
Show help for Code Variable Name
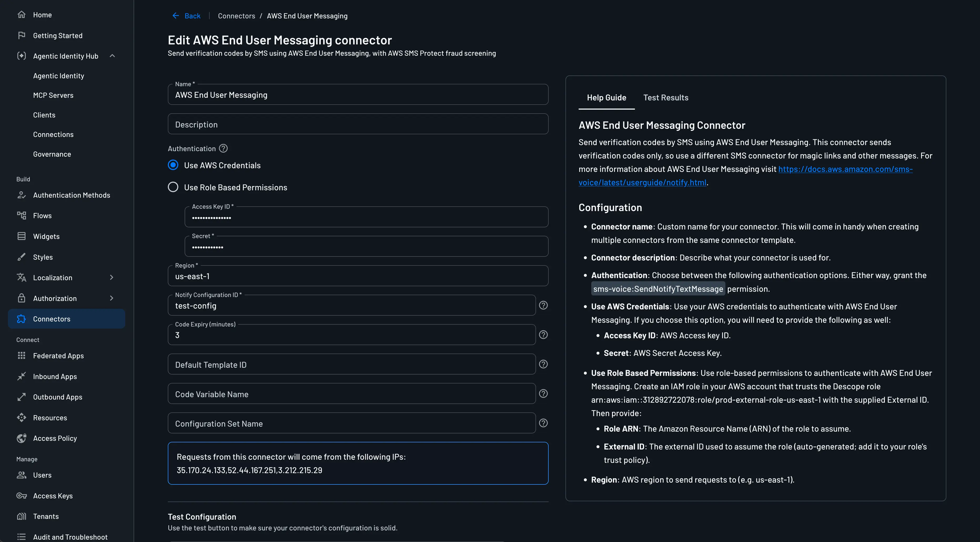point(543,393)
